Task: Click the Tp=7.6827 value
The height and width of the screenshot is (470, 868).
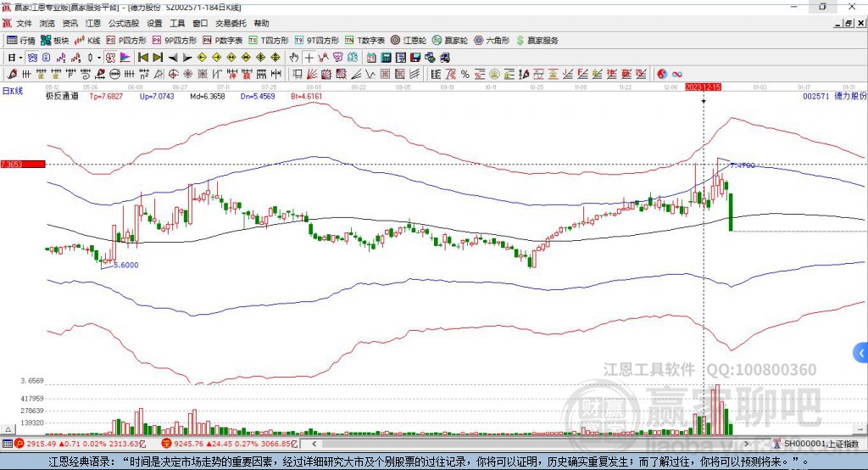Action: click(x=106, y=96)
